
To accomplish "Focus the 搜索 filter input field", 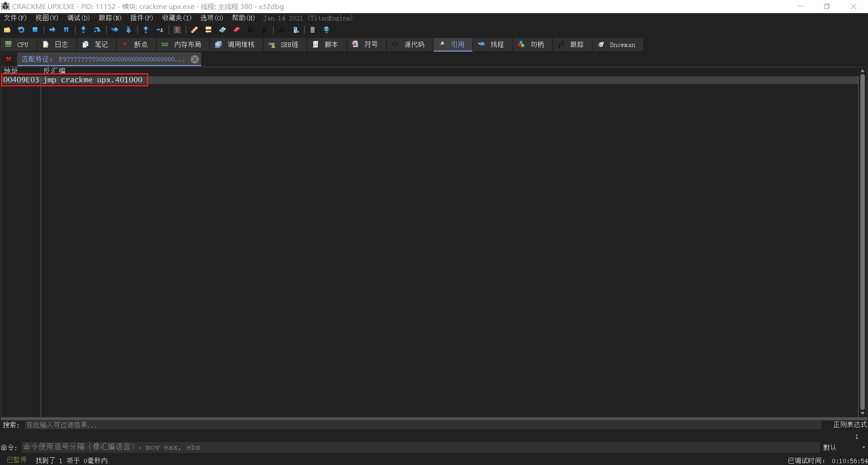I will (423, 425).
